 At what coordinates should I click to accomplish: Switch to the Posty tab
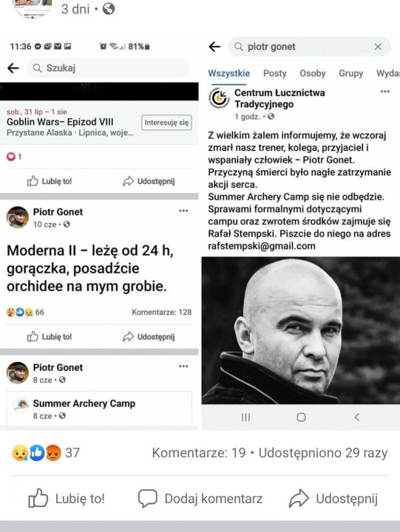pos(275,73)
